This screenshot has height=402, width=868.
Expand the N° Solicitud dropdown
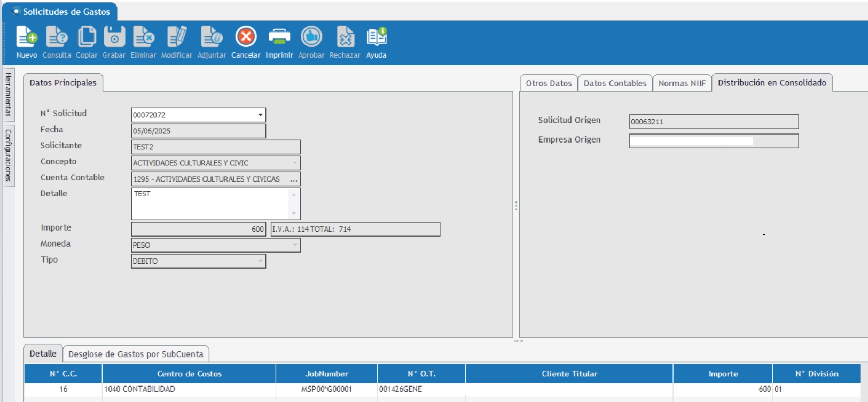tap(260, 115)
